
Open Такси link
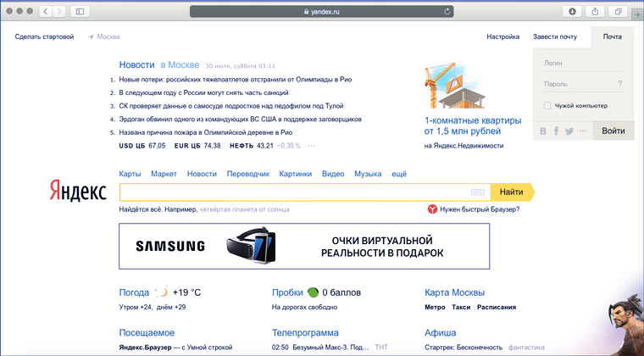coord(461,307)
